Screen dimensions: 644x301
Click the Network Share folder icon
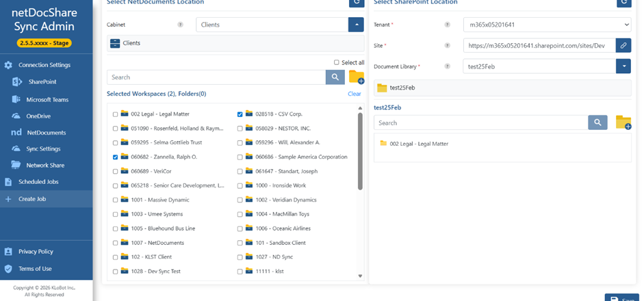[x=16, y=165]
